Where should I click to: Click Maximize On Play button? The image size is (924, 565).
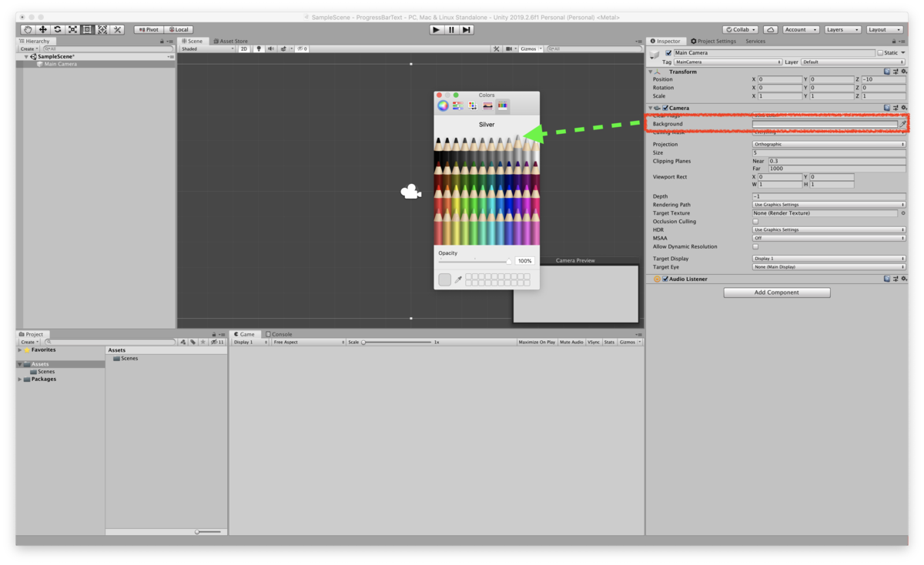tap(537, 342)
